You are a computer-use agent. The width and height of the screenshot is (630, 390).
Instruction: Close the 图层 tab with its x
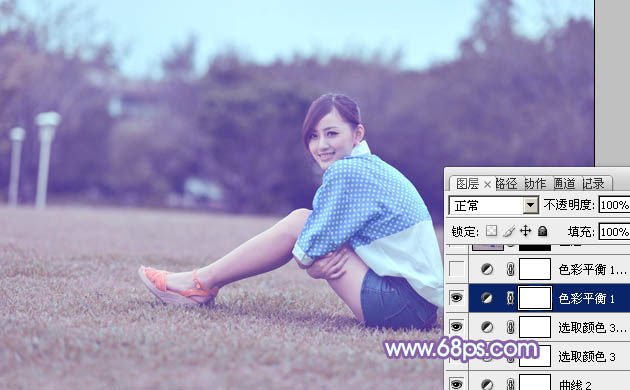click(487, 184)
